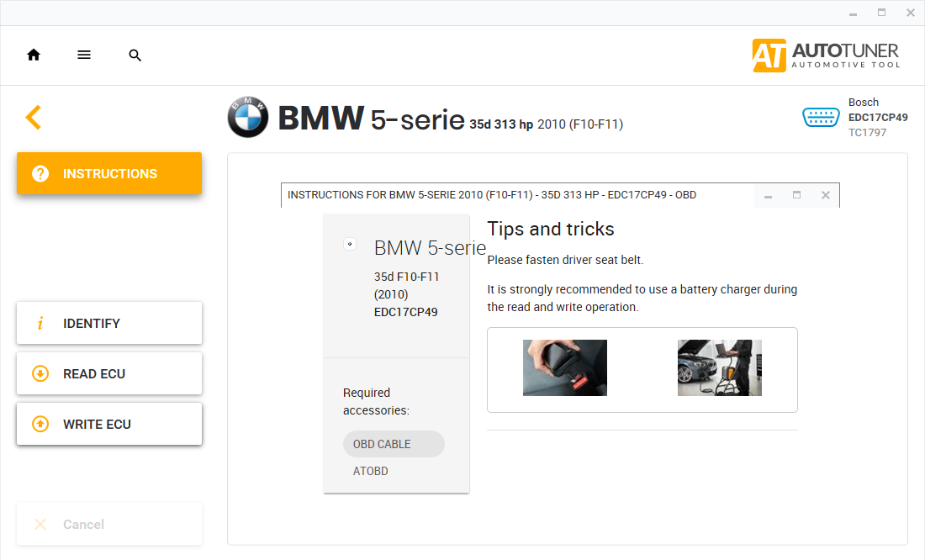Image resolution: width=925 pixels, height=560 pixels.
Task: Click the ATOBD accessory label
Action: [371, 471]
